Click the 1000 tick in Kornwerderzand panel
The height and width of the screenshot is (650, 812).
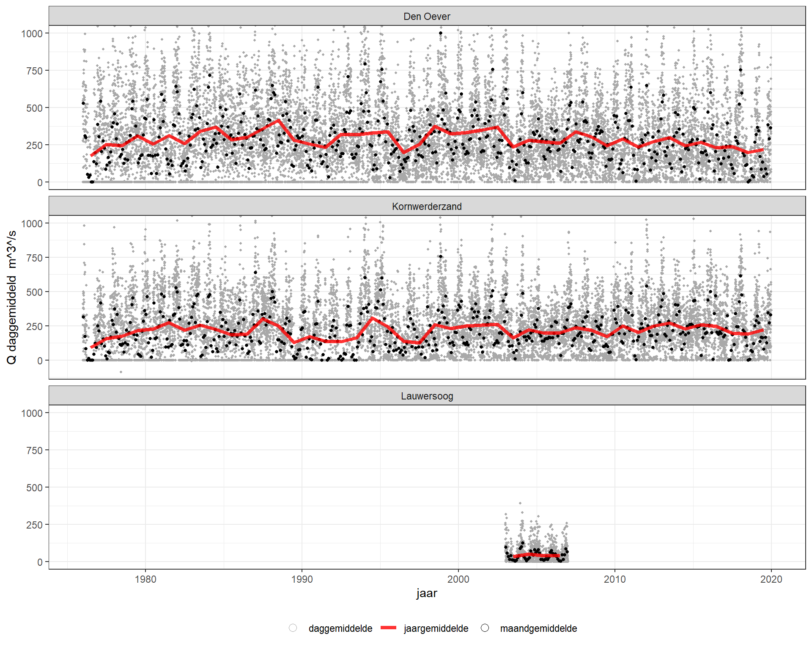(32, 223)
